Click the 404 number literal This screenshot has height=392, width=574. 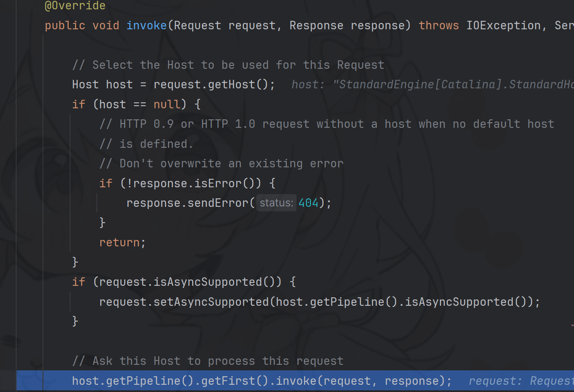(x=308, y=203)
